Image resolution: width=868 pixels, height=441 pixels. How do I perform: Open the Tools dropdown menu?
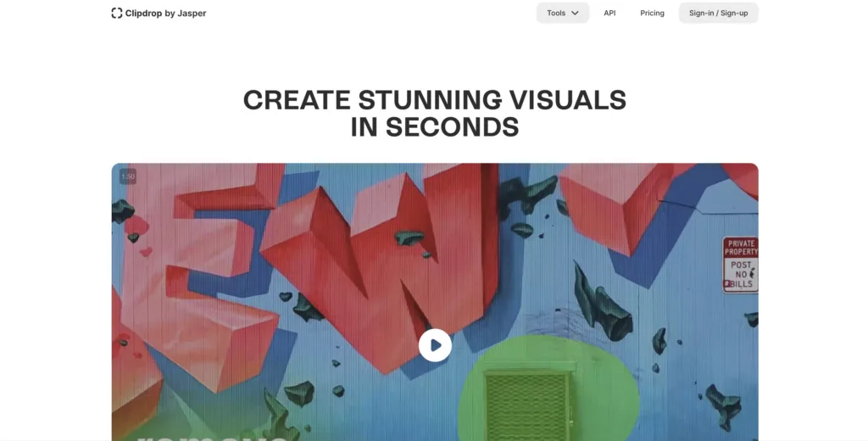[563, 13]
